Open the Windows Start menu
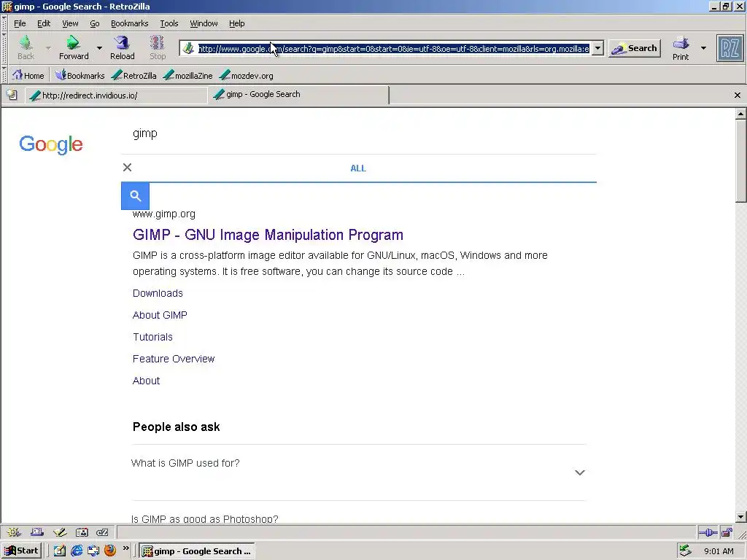 tap(21, 551)
